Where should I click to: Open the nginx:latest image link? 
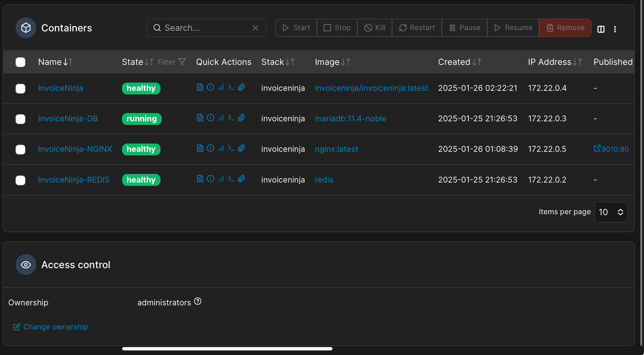coord(336,149)
